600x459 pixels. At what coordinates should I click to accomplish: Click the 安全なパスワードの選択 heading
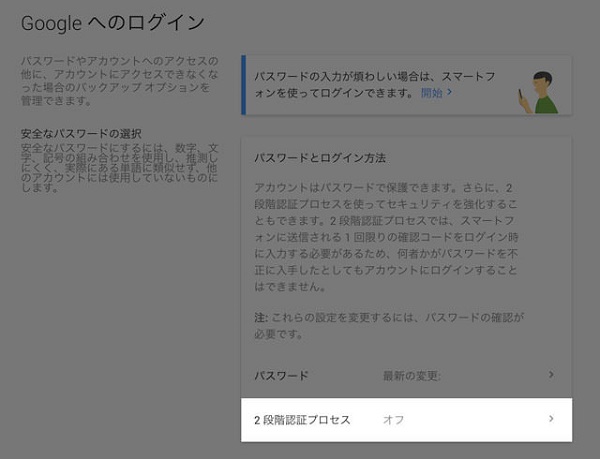pyautogui.click(x=81, y=134)
